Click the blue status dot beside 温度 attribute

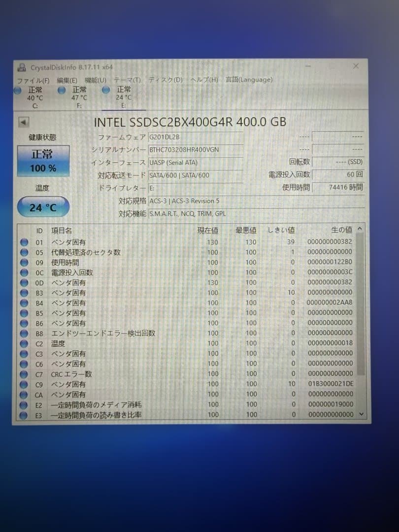tap(24, 343)
